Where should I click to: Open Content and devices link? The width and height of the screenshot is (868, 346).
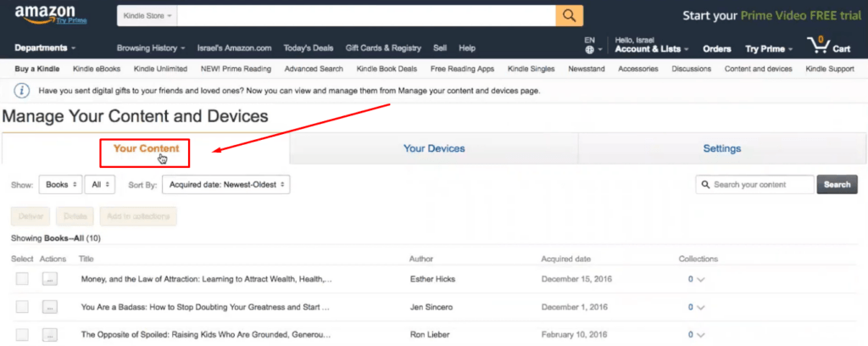coord(759,70)
